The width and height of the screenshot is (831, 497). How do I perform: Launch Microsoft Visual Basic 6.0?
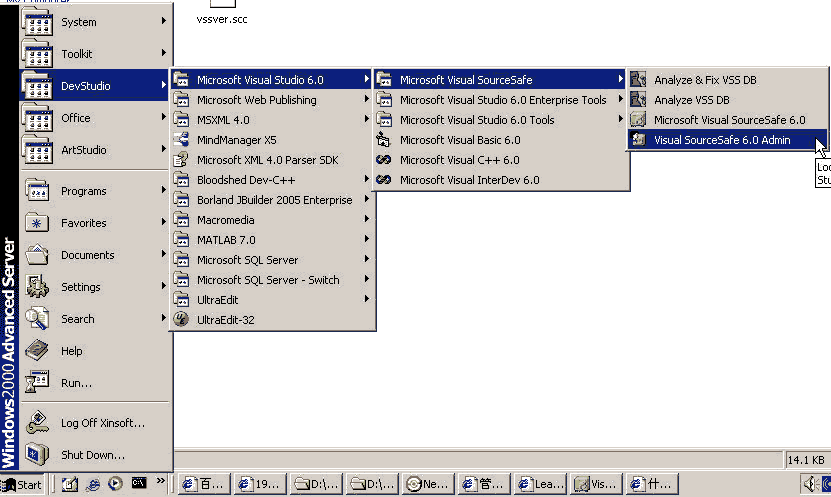click(x=501, y=140)
